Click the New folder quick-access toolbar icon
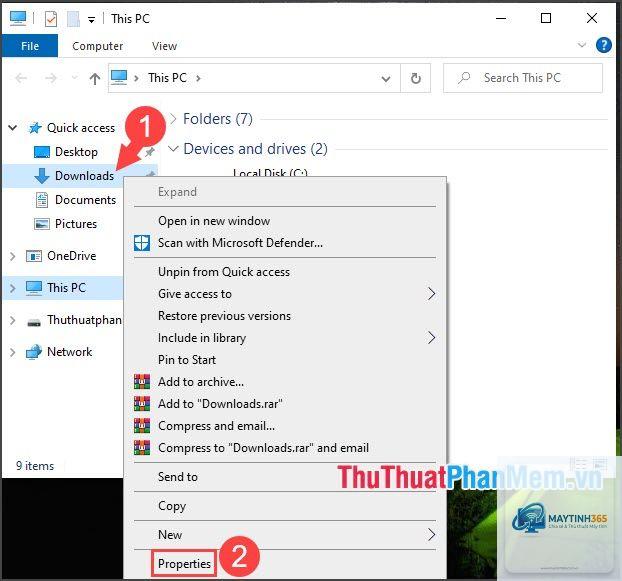622x581 pixels. [73, 19]
